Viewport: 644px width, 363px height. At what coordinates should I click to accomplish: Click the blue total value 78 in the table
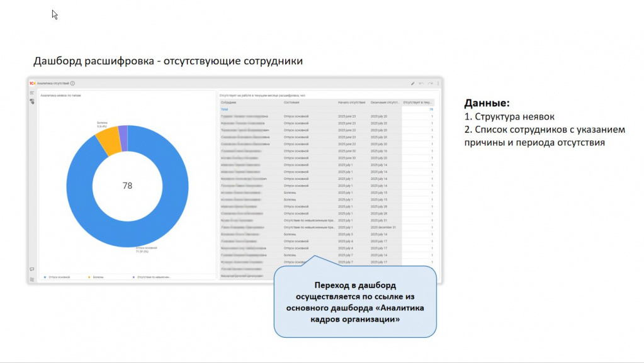click(x=431, y=109)
